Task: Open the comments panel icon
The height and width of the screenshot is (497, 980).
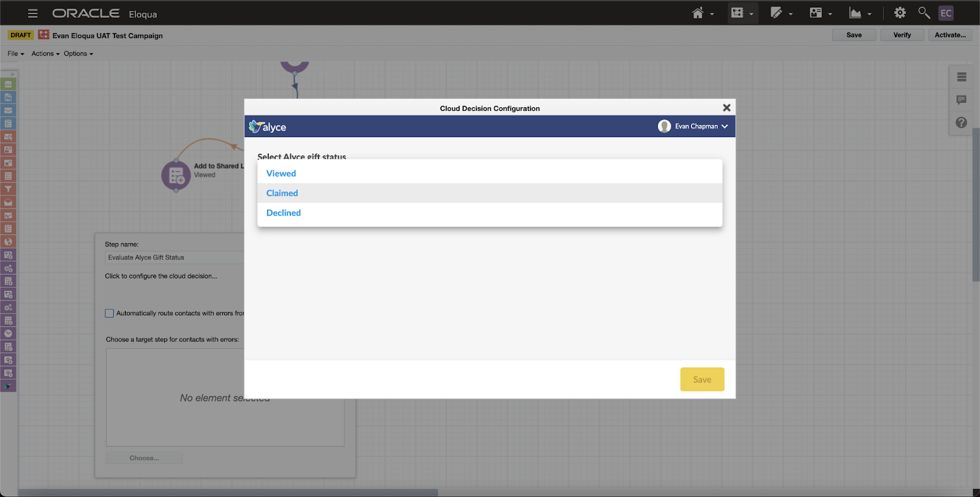Action: tap(962, 100)
